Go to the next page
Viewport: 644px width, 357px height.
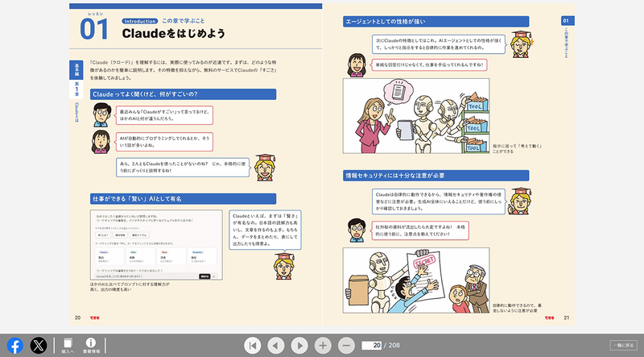(x=299, y=346)
